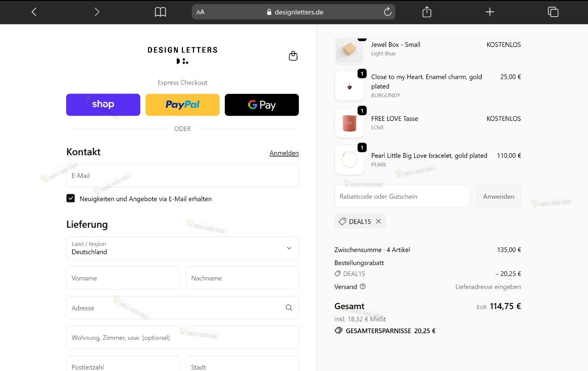Pay with Shop Pay express checkout
The image size is (588, 371).
pos(103,105)
